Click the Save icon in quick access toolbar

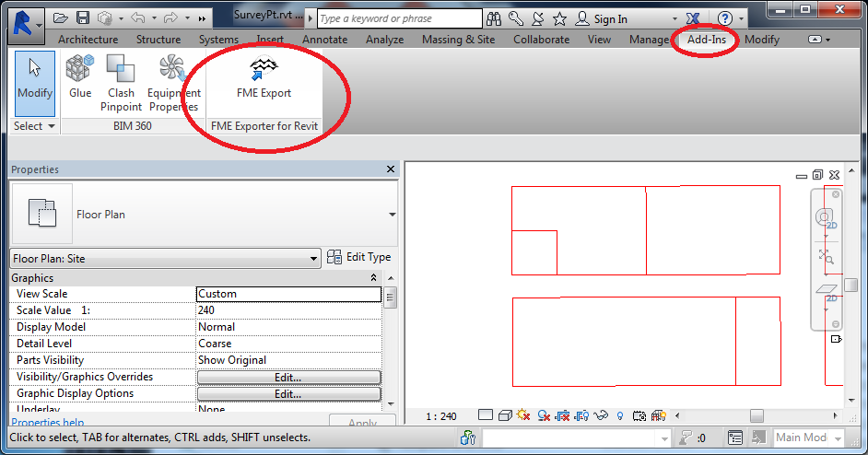83,18
